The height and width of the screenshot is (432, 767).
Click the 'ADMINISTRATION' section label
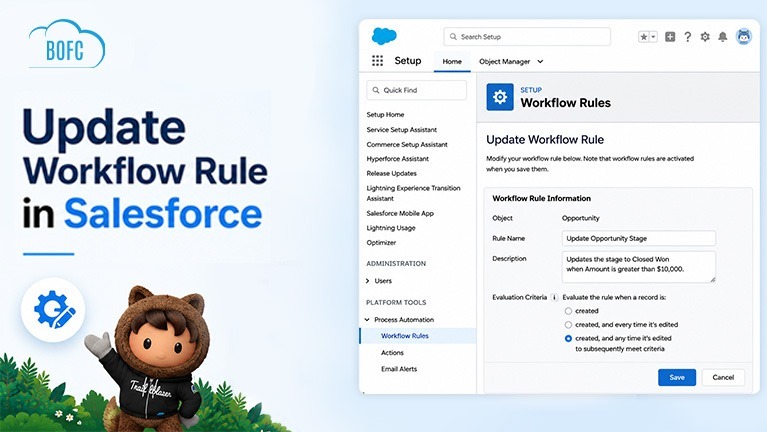coord(396,263)
